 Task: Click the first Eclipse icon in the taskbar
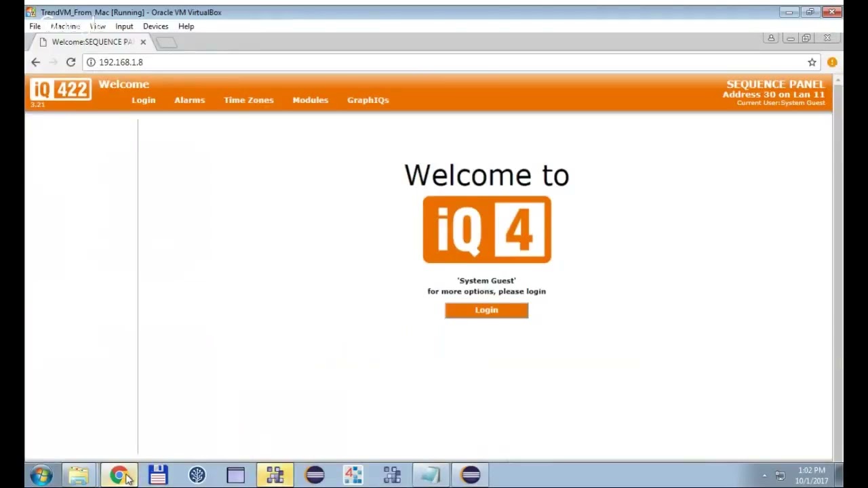pyautogui.click(x=315, y=475)
